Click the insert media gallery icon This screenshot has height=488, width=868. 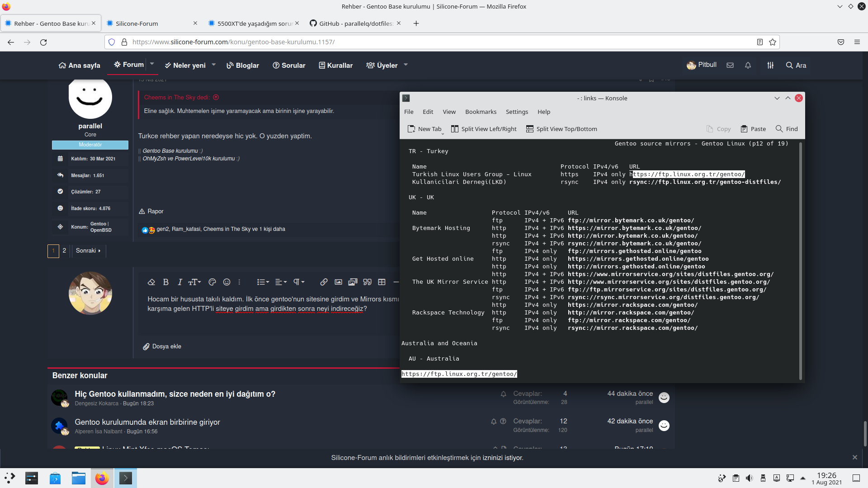pyautogui.click(x=353, y=282)
